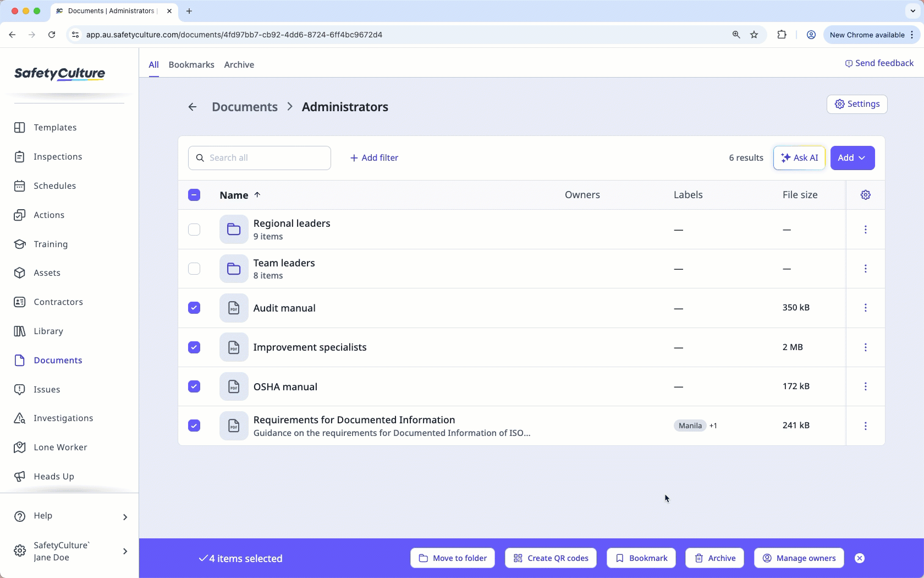
Task: Navigate to Assets
Action: point(47,272)
